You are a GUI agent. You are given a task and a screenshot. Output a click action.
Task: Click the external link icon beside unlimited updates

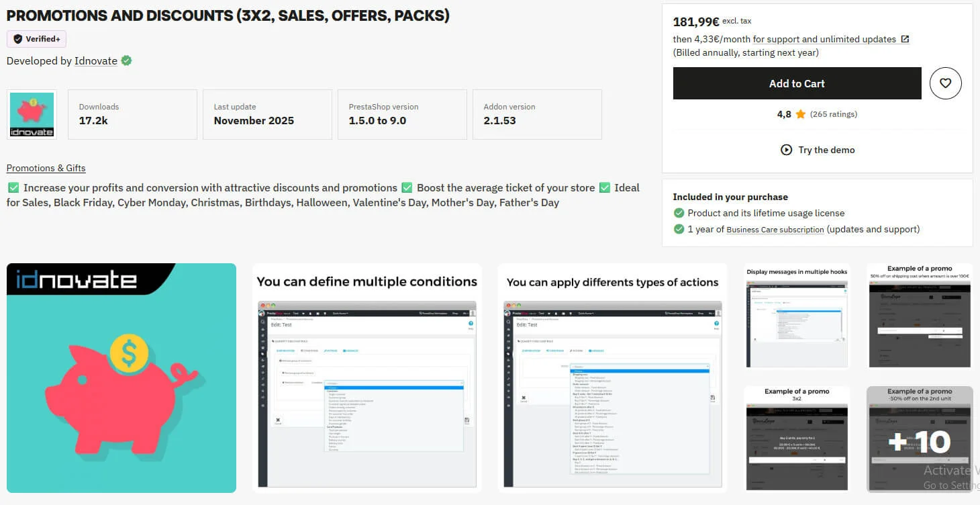(x=905, y=39)
